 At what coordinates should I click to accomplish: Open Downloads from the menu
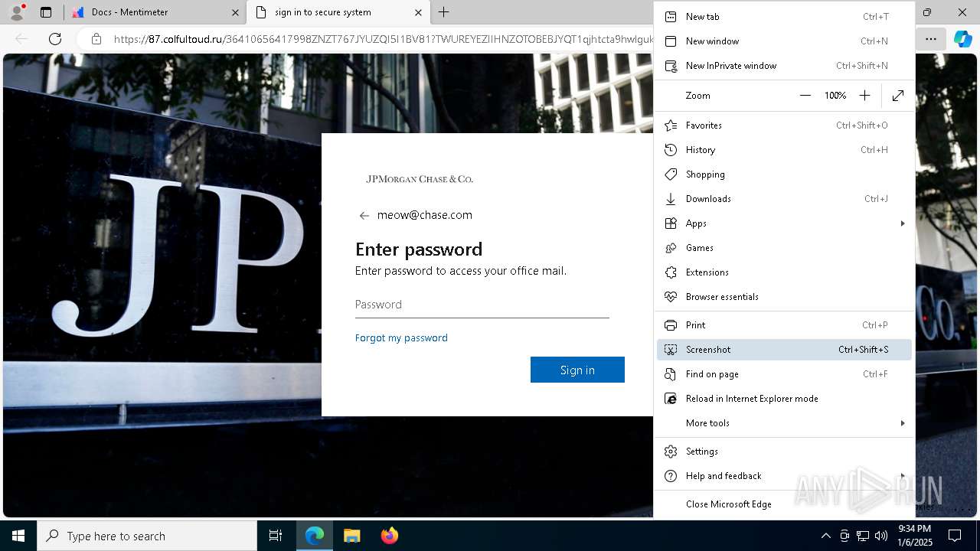pos(784,199)
